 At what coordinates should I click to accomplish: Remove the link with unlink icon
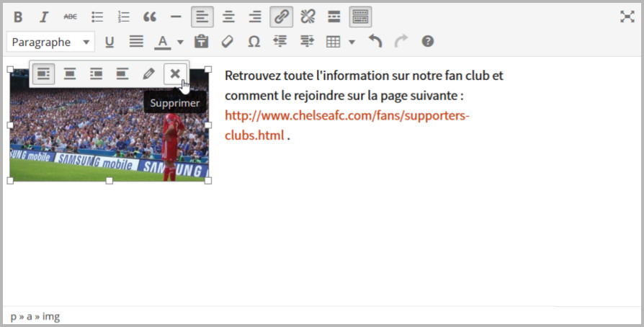click(x=308, y=17)
